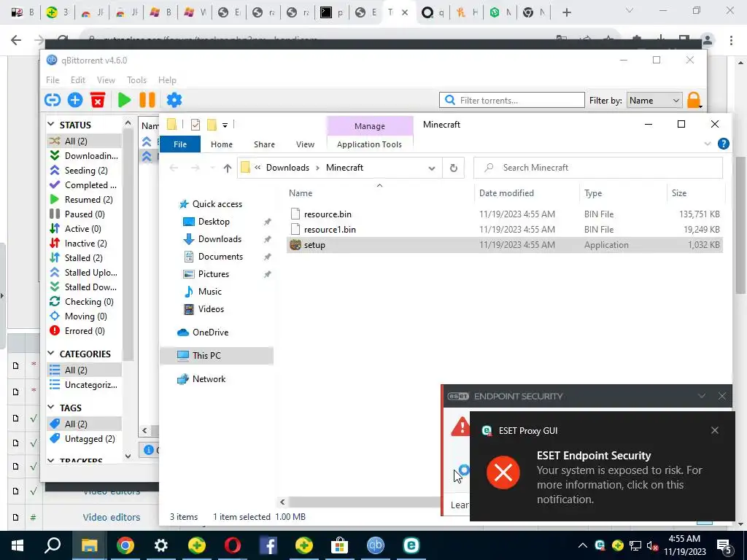Select Moving (0) status filter
The height and width of the screenshot is (560, 747).
tap(79, 316)
